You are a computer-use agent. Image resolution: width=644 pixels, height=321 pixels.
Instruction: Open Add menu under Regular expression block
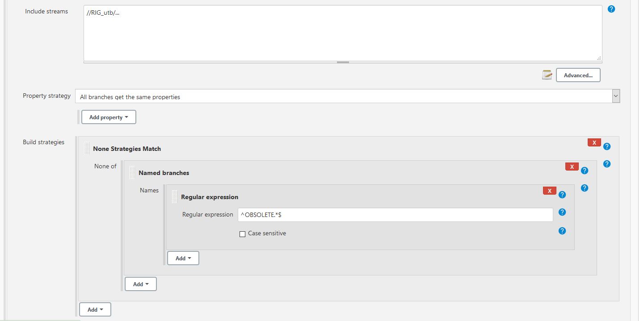pyautogui.click(x=183, y=258)
